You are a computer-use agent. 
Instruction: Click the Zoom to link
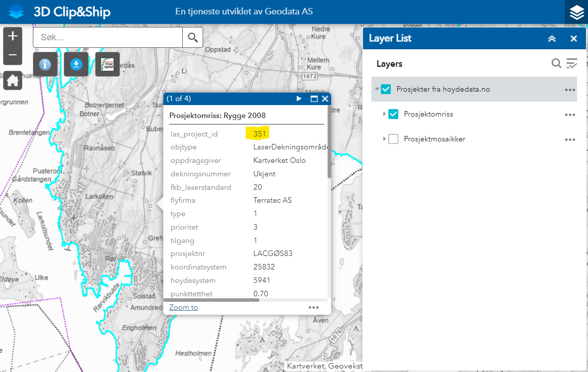pyautogui.click(x=183, y=307)
